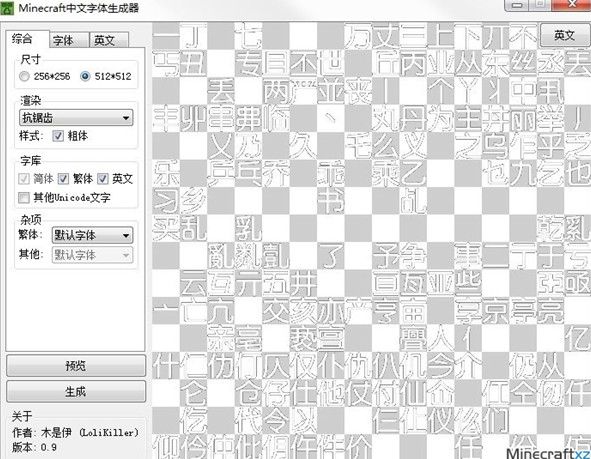Viewport: 591px width, 459px height.
Task: Click the app icon in title bar
Action: 7,8
